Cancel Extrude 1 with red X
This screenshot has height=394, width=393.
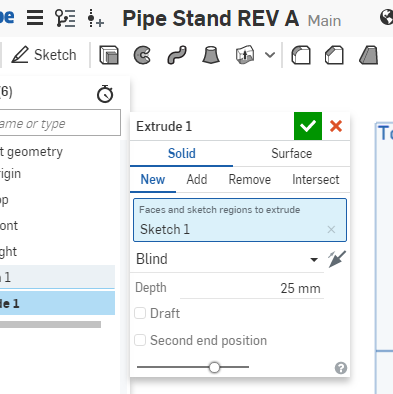(x=336, y=126)
